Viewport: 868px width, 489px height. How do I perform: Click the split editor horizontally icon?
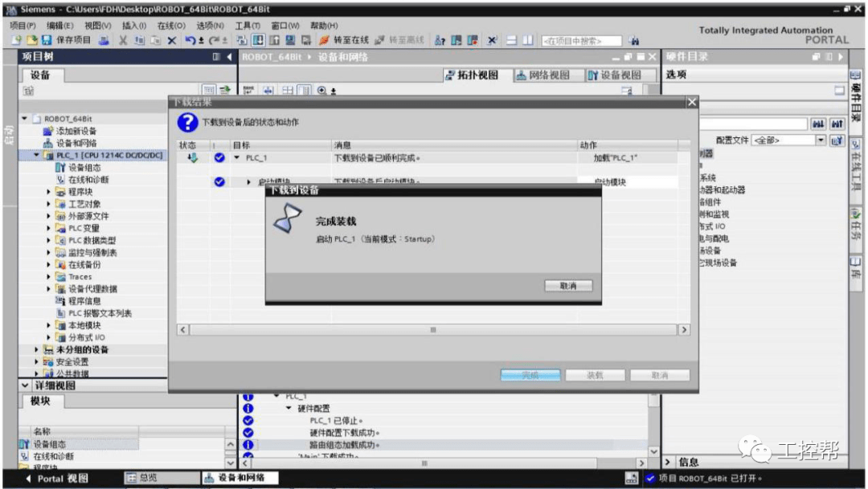pyautogui.click(x=512, y=40)
